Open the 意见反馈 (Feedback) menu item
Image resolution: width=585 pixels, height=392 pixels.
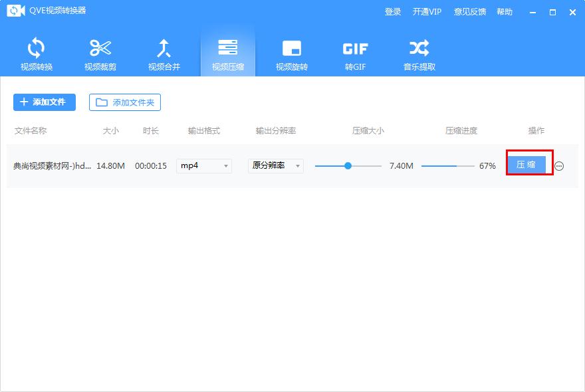click(x=469, y=11)
